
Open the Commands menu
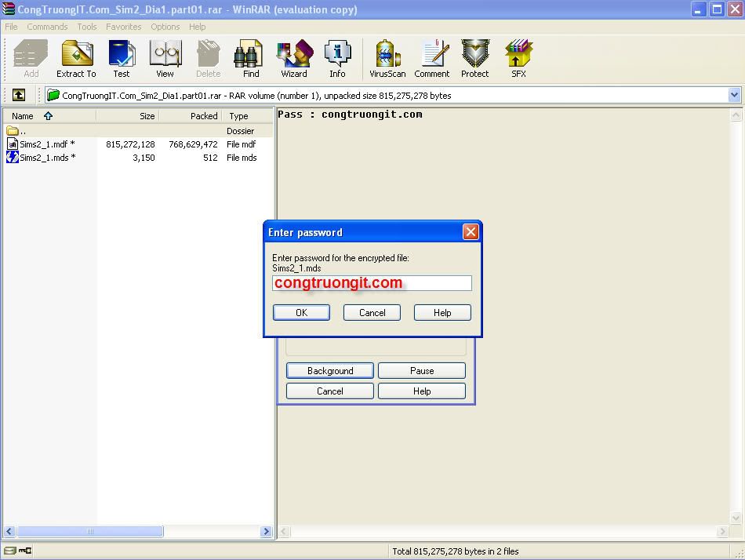(x=47, y=27)
